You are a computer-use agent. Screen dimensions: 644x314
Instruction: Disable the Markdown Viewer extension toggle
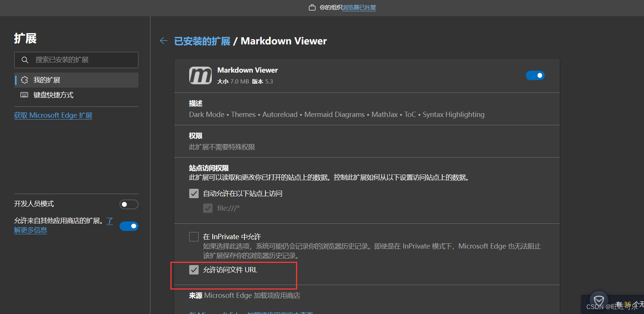535,76
